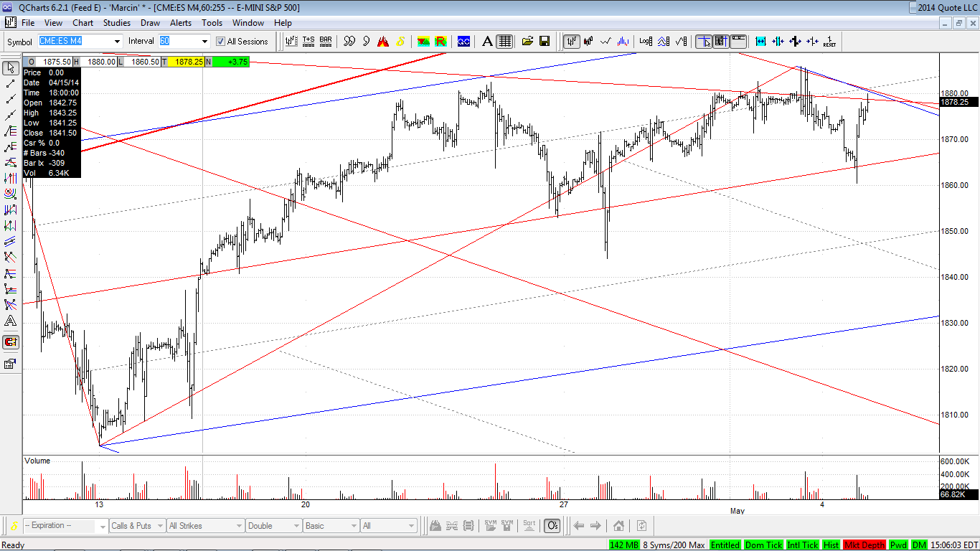Toggle the Log scale button
Viewport: 980px width, 551px height.
pos(646,42)
